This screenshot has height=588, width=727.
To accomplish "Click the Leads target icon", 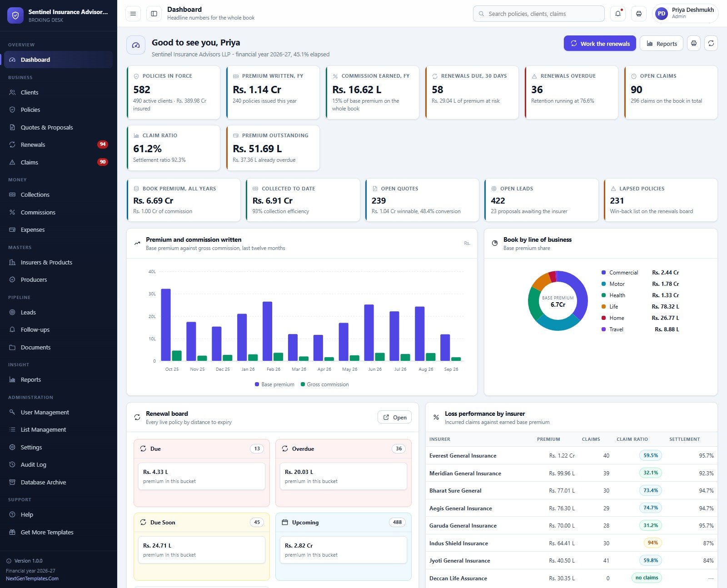I will 12,312.
